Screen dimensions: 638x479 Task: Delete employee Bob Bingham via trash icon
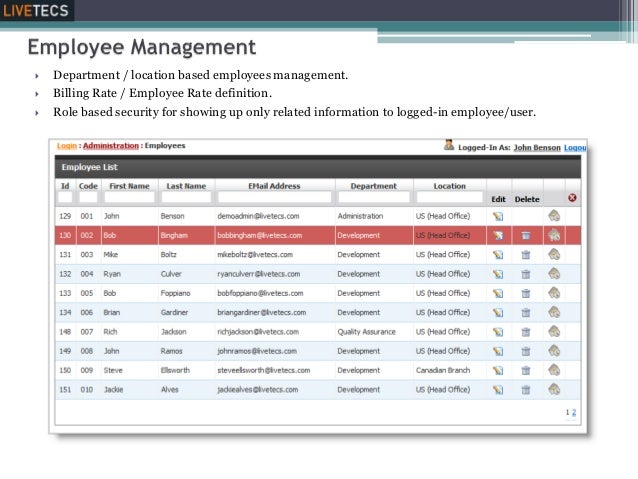[x=526, y=235]
